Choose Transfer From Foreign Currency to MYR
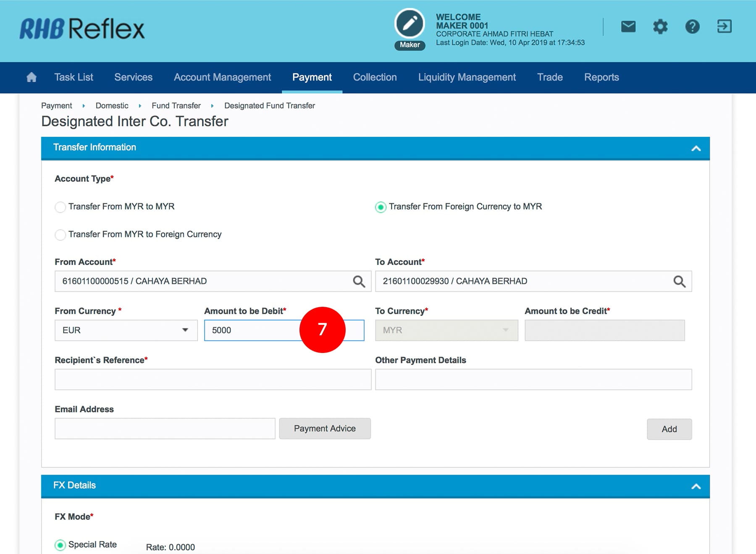Image resolution: width=756 pixels, height=554 pixels. [x=381, y=207]
